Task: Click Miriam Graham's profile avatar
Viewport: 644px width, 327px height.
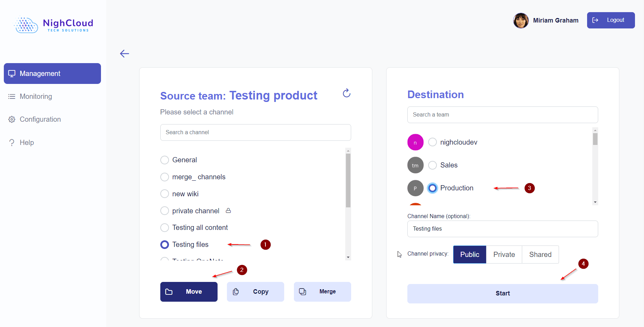Action: coord(521,20)
